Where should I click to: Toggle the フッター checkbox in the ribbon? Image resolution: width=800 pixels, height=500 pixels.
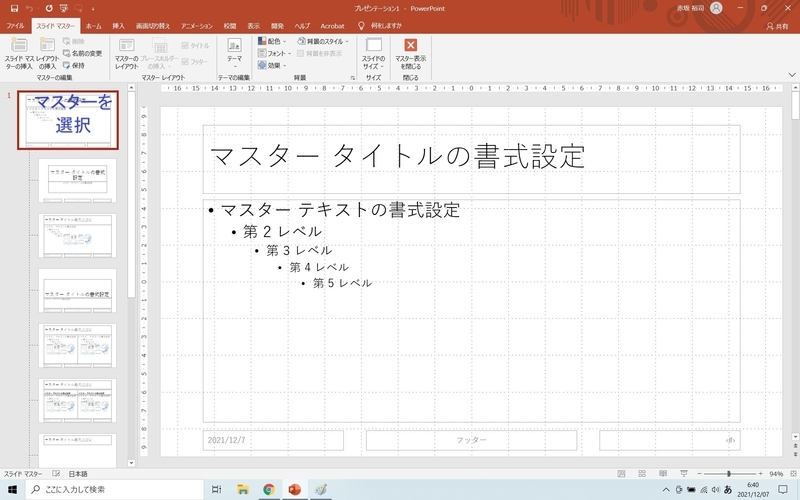[x=194, y=62]
